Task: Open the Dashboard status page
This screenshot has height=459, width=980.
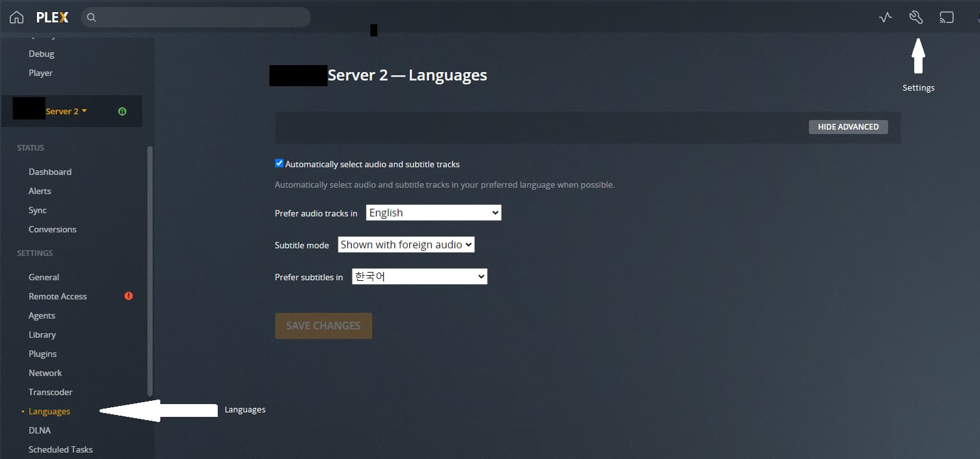Action: (50, 172)
